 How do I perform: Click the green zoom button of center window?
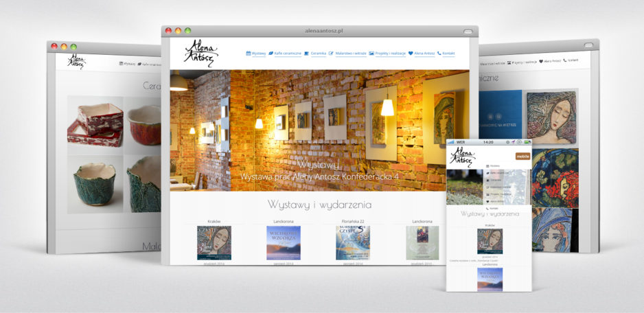pos(187,31)
